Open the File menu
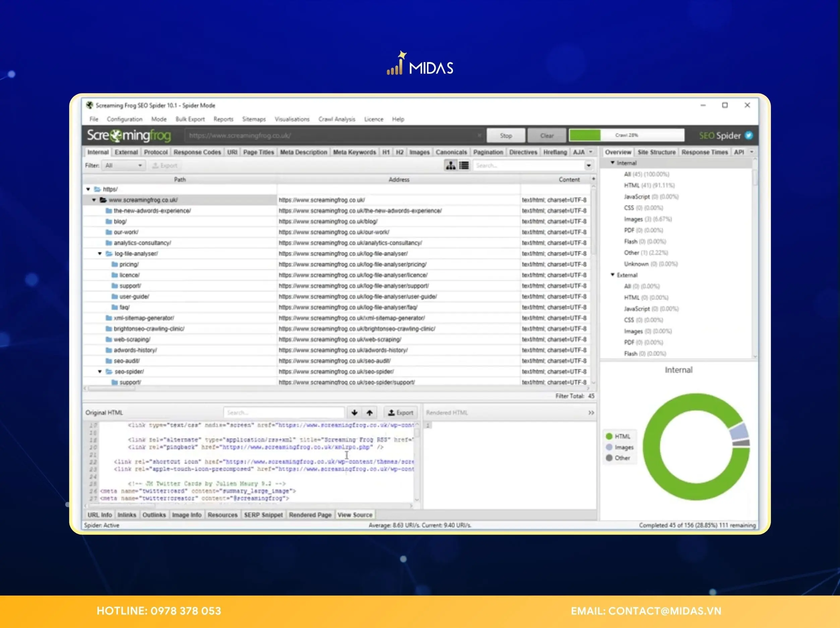Viewport: 840px width, 628px height. coord(94,119)
